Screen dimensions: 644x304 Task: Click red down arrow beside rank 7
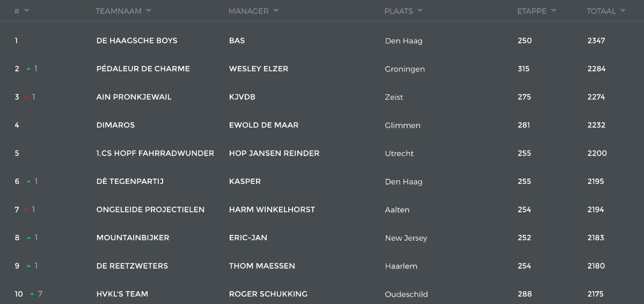(26, 210)
